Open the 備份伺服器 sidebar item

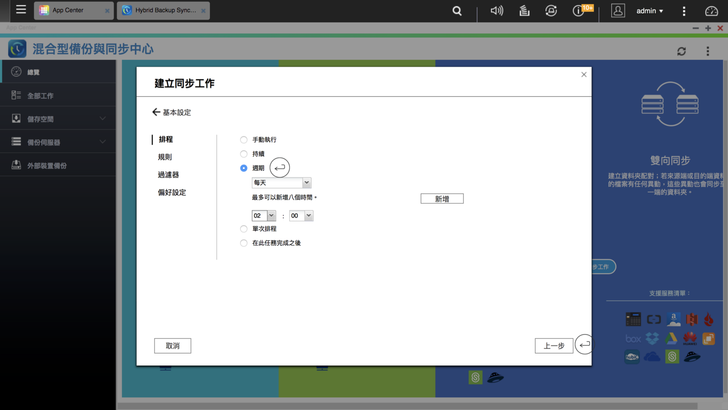58,142
